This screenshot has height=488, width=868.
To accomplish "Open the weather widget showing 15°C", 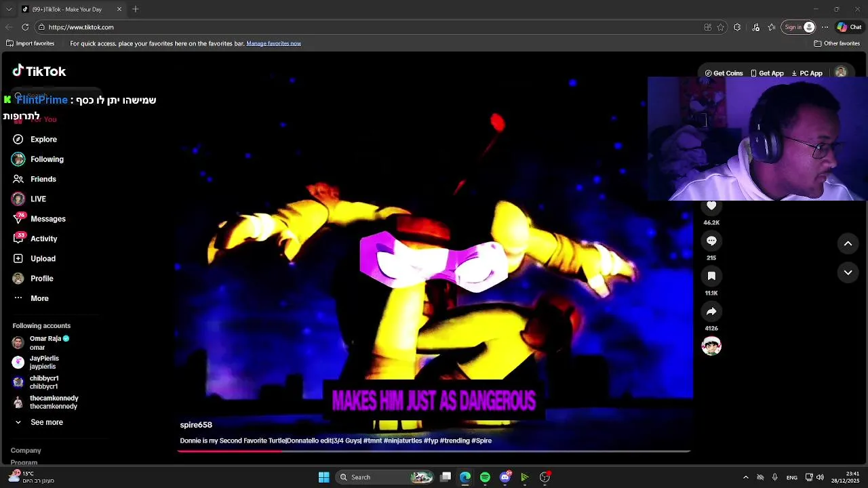I will point(31,477).
